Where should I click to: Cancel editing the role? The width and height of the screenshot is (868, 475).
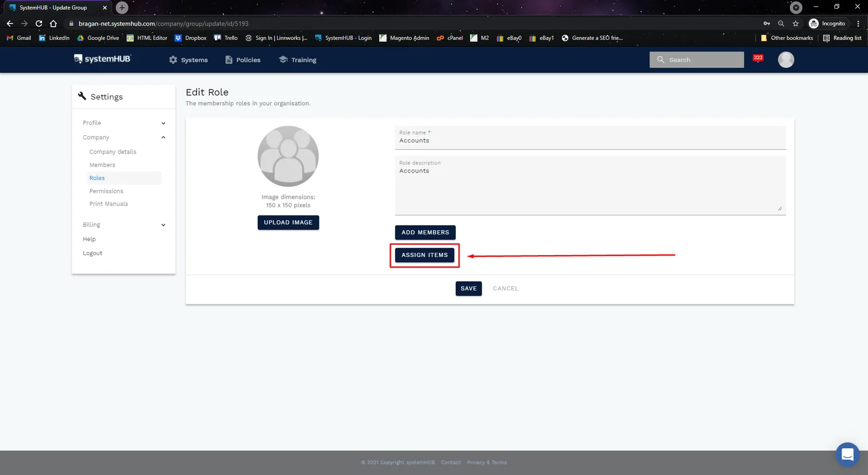point(506,289)
